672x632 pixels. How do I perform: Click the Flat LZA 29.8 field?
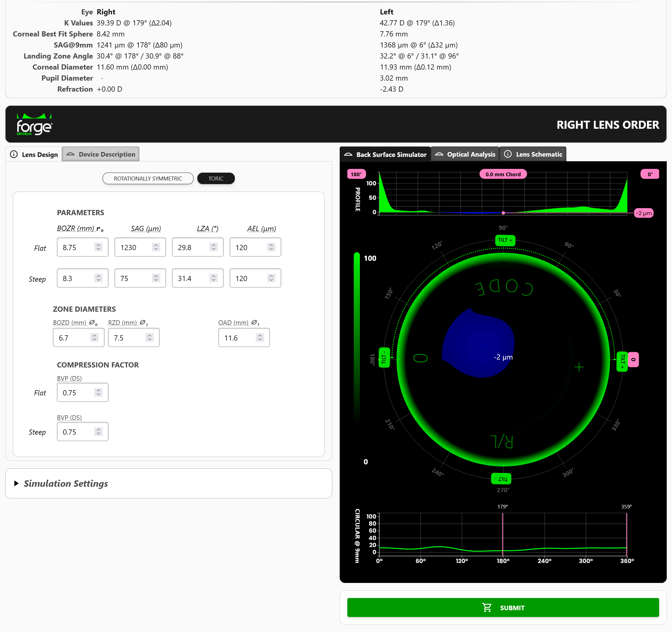(198, 247)
